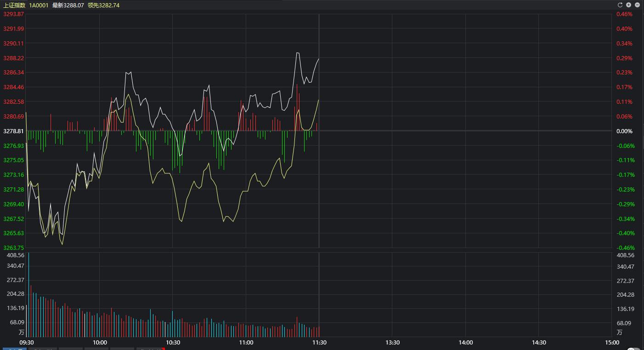Select the 10:30 time label
Screen dimensions: 644x350
173,343
